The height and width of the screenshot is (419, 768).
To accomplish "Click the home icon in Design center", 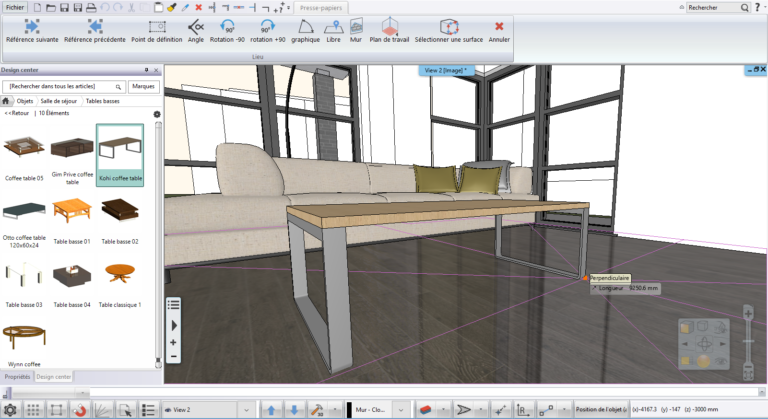I will pyautogui.click(x=6, y=101).
